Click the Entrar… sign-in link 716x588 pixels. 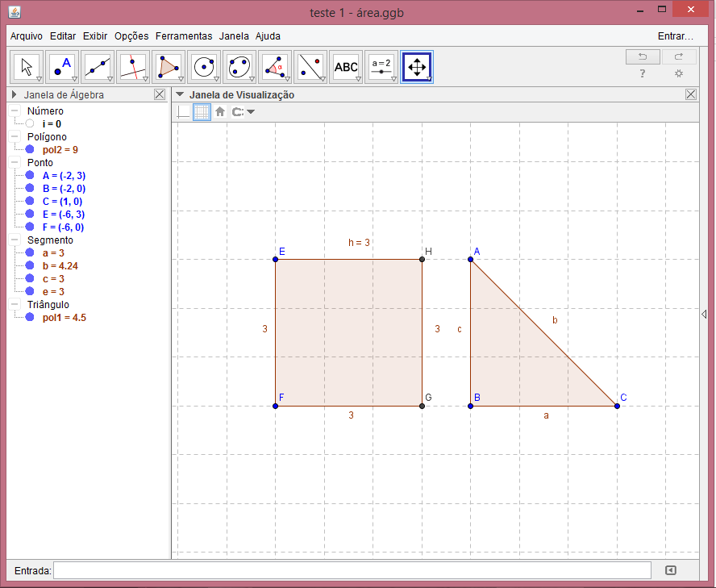[x=675, y=36]
